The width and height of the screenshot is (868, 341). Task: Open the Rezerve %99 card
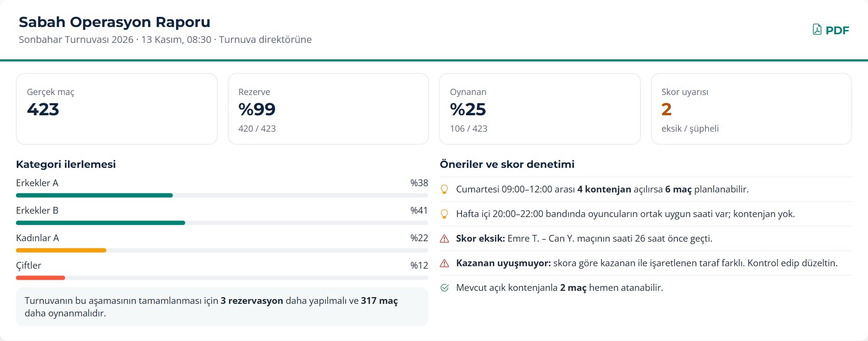tap(328, 109)
